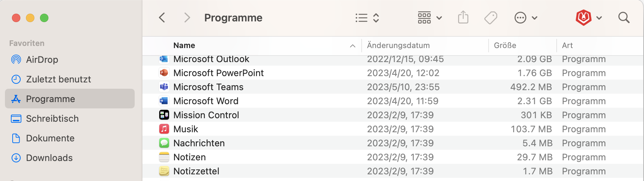Click the back navigation arrow
This screenshot has height=181, width=644.
tap(162, 18)
